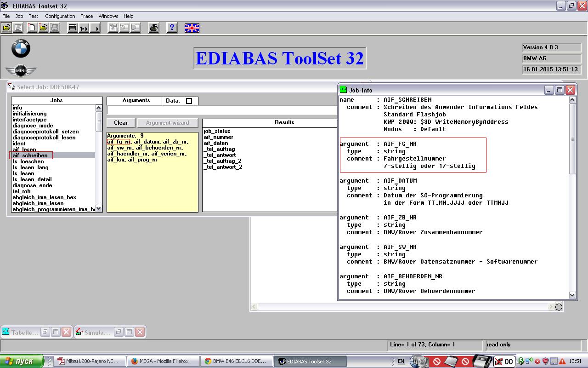
Task: Click the first grayed save disk icon
Action: [18, 28]
